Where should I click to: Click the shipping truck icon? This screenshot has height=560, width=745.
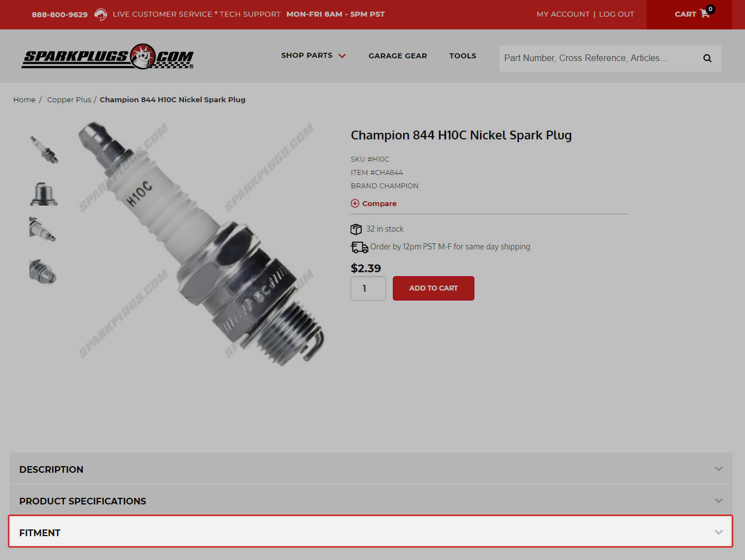tap(359, 247)
